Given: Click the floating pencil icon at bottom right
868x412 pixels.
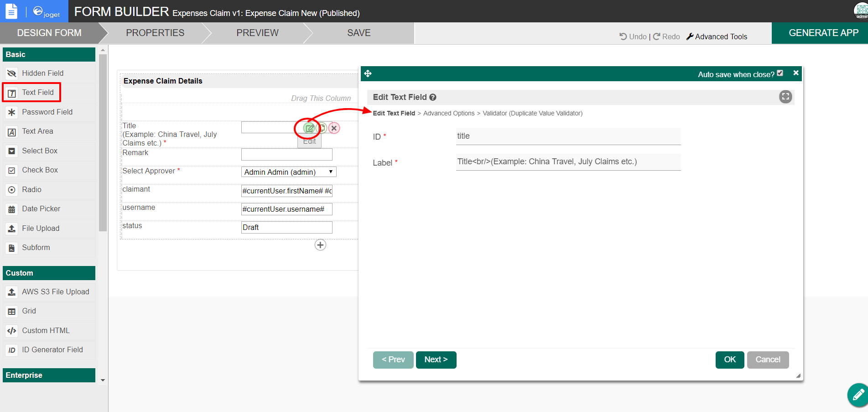Looking at the screenshot, I should [858, 395].
